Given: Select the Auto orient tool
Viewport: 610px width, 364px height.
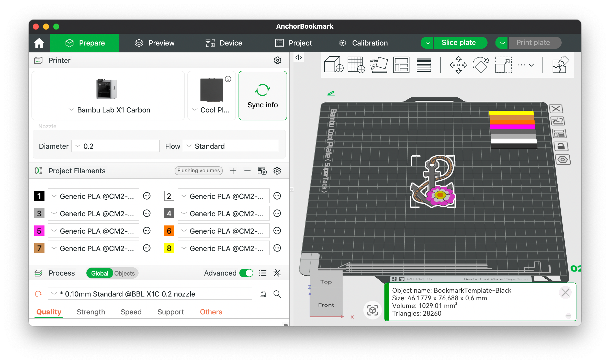Looking at the screenshot, I should (x=379, y=65).
